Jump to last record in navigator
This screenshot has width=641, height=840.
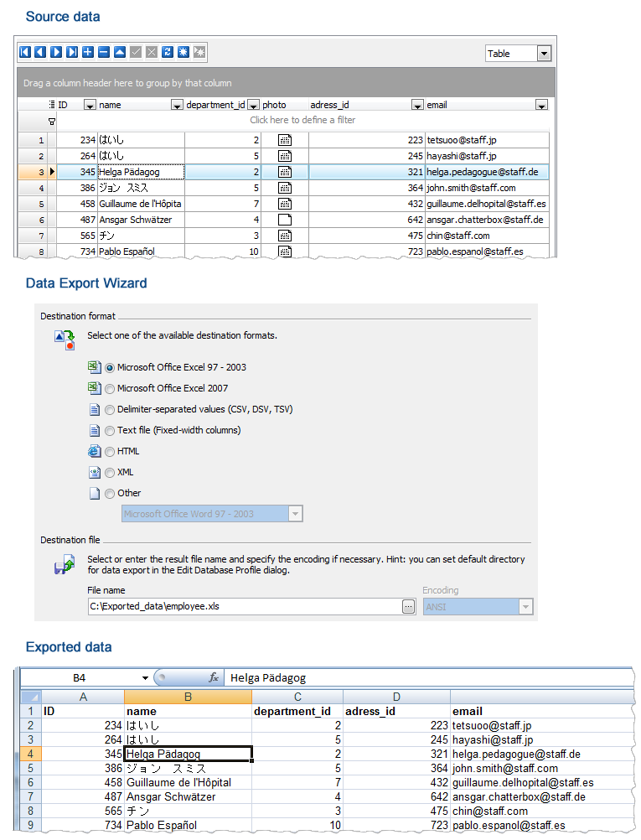coord(72,52)
